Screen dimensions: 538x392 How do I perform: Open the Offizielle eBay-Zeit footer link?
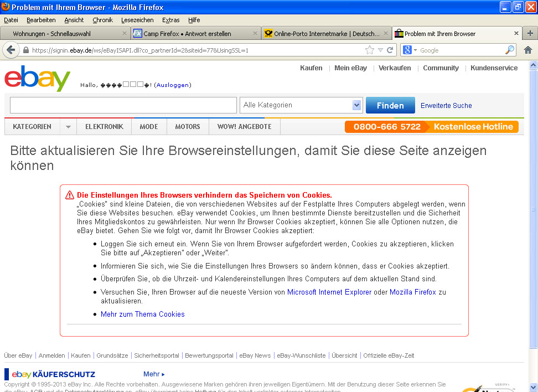click(389, 355)
